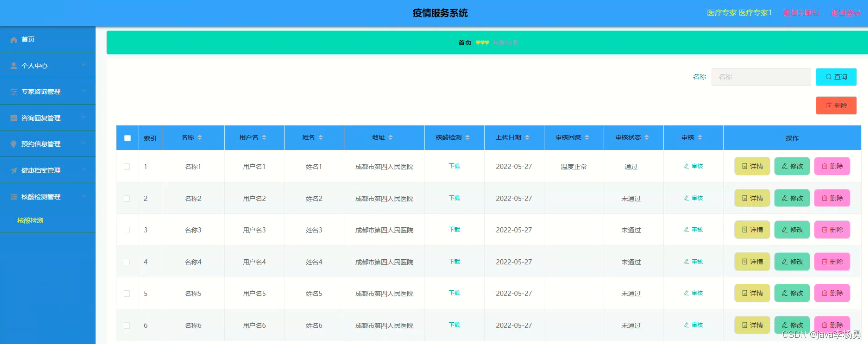Click the plane icon beside 健康档案管理

(x=14, y=170)
